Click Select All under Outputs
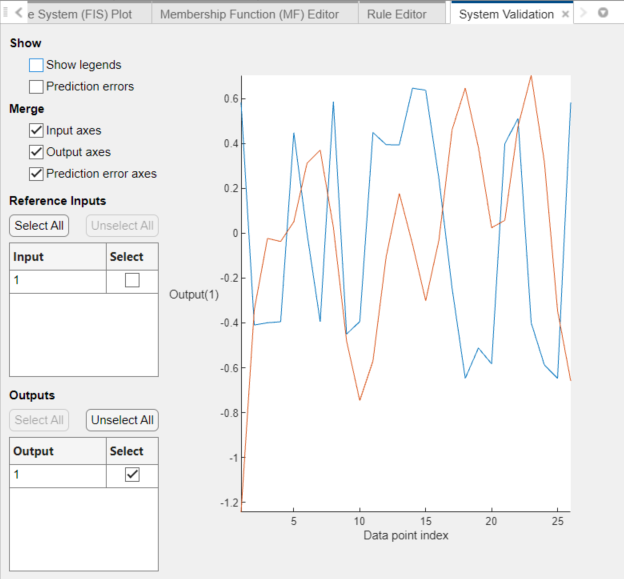The width and height of the screenshot is (624, 579). tap(39, 420)
